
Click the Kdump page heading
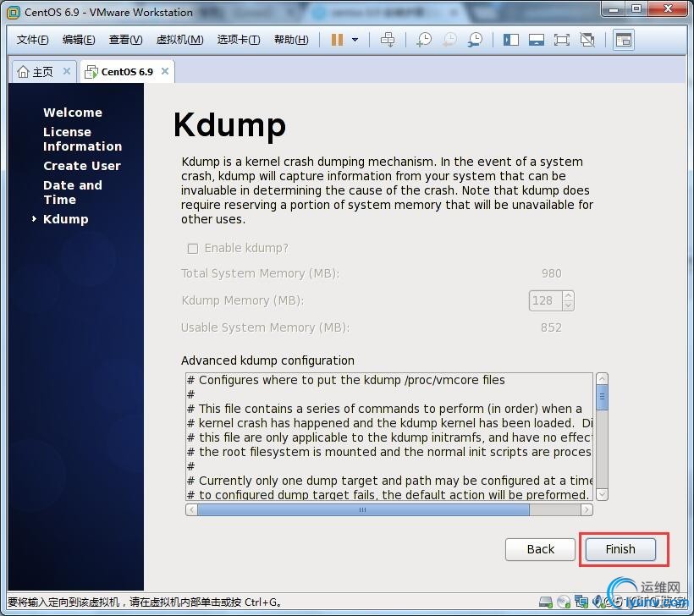pyautogui.click(x=229, y=126)
